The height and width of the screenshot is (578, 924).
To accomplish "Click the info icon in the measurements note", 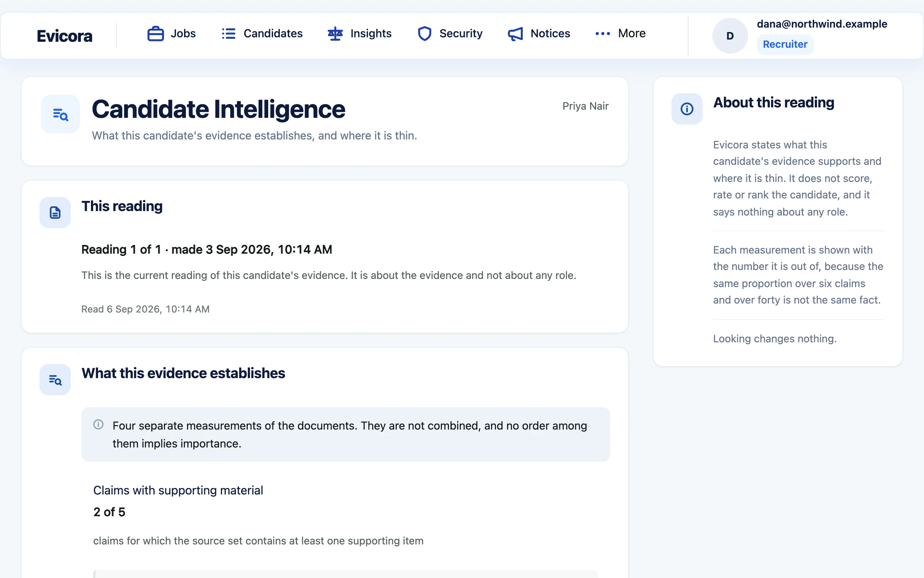I will coord(98,425).
